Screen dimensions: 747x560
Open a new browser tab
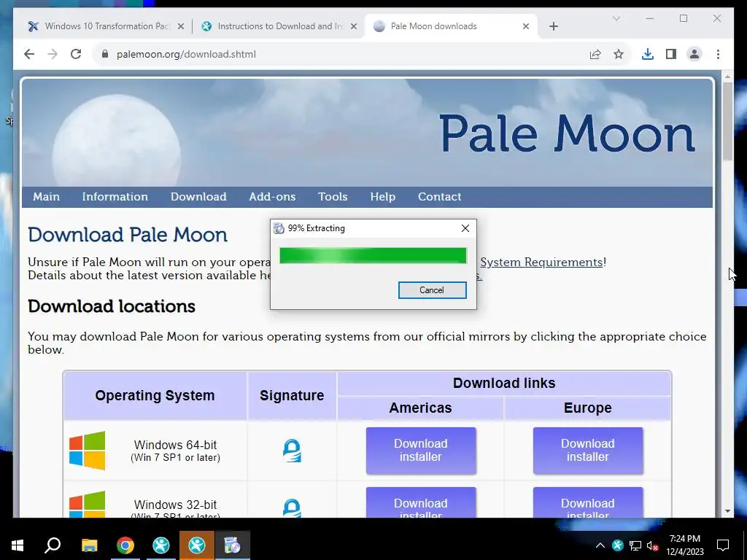553,26
